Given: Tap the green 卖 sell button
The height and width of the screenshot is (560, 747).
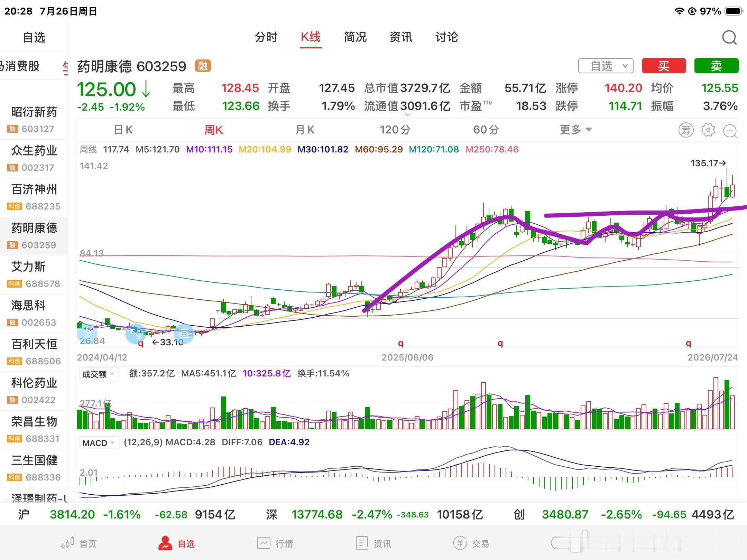Looking at the screenshot, I should (716, 66).
